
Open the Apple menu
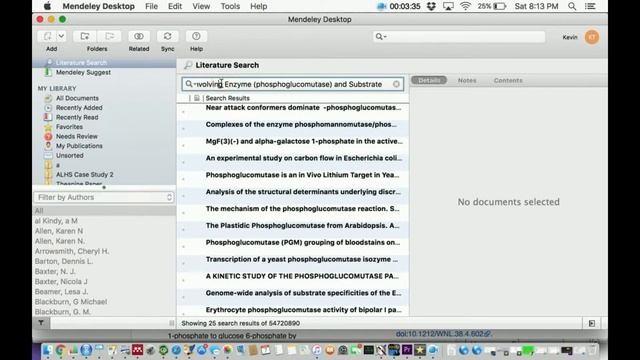tap(47, 6)
